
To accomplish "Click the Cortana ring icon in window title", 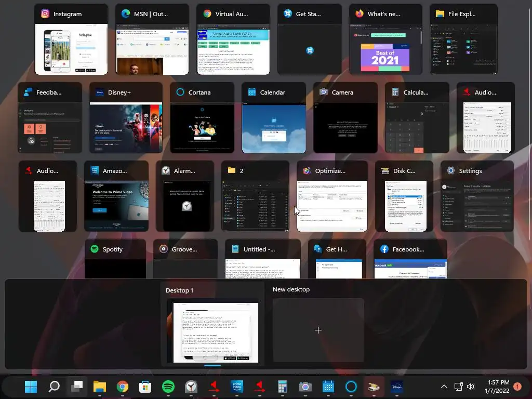I will pos(180,92).
